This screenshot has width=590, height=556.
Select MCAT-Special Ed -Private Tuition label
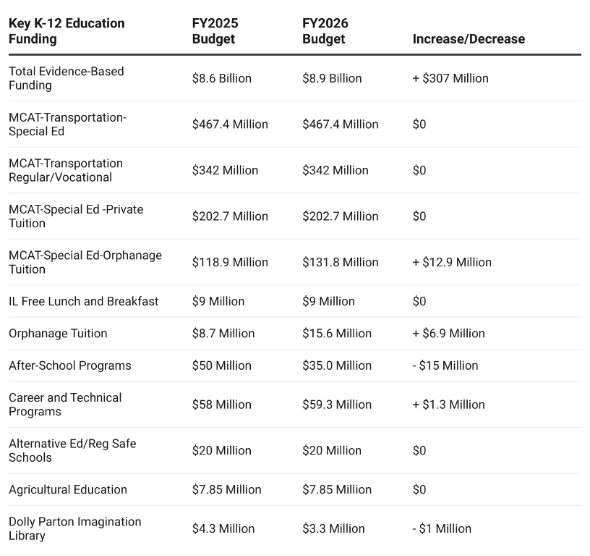click(76, 216)
